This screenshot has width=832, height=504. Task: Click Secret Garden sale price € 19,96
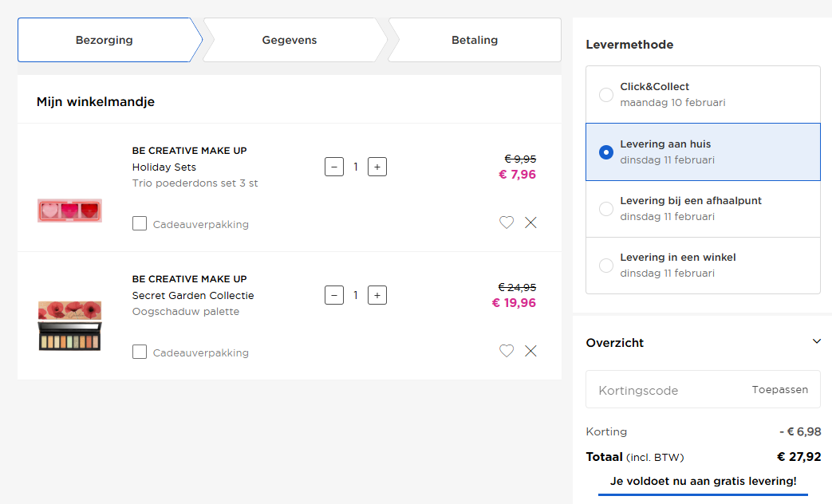coord(514,303)
